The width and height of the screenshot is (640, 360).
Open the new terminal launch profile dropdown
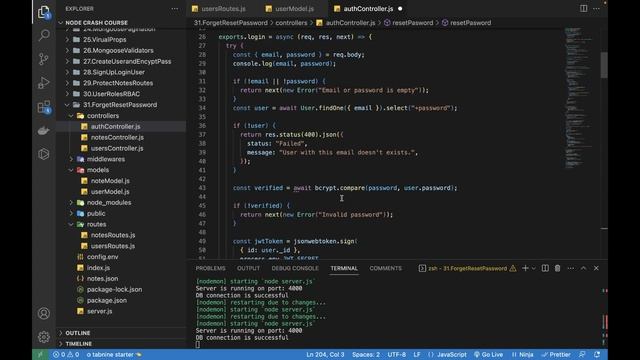(533, 268)
